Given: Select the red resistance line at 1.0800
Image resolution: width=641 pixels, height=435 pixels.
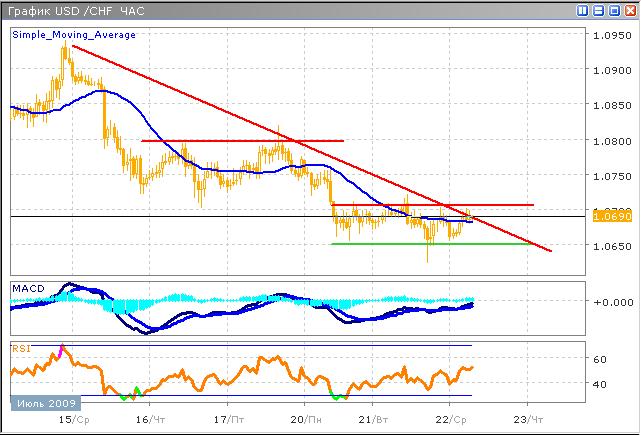Looking at the screenshot, I should [x=240, y=141].
